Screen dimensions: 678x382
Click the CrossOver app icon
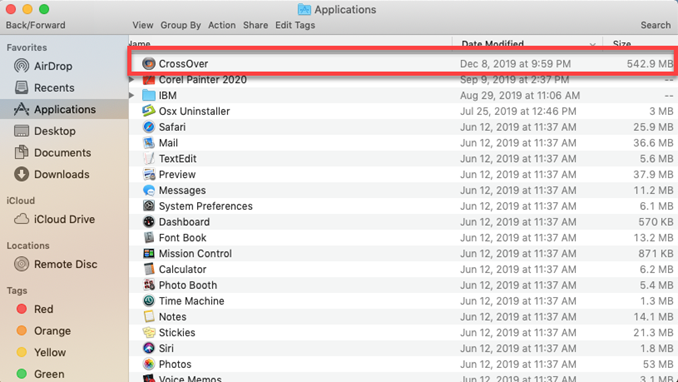(x=149, y=64)
